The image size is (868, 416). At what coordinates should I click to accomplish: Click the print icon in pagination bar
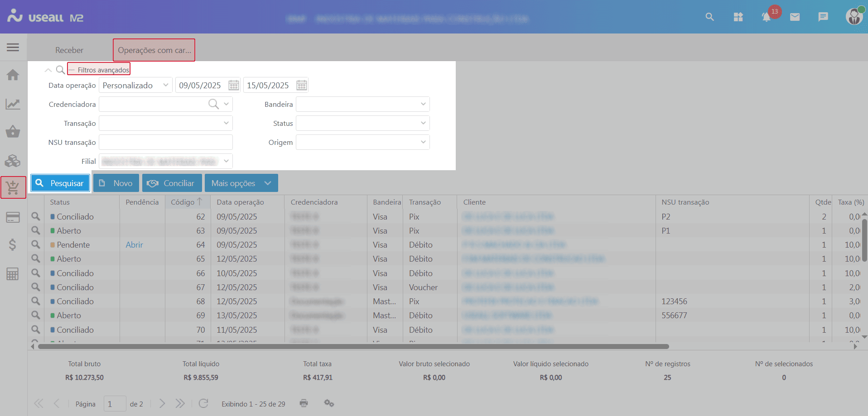pyautogui.click(x=304, y=403)
